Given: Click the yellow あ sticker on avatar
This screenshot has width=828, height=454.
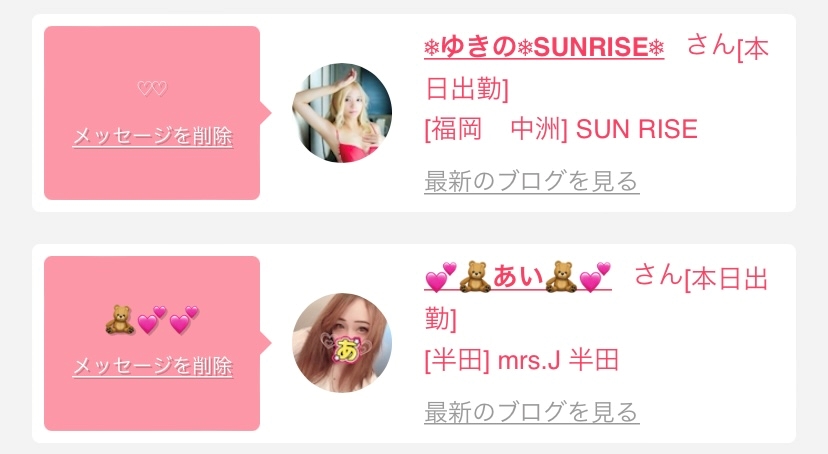Looking at the screenshot, I should point(346,350).
